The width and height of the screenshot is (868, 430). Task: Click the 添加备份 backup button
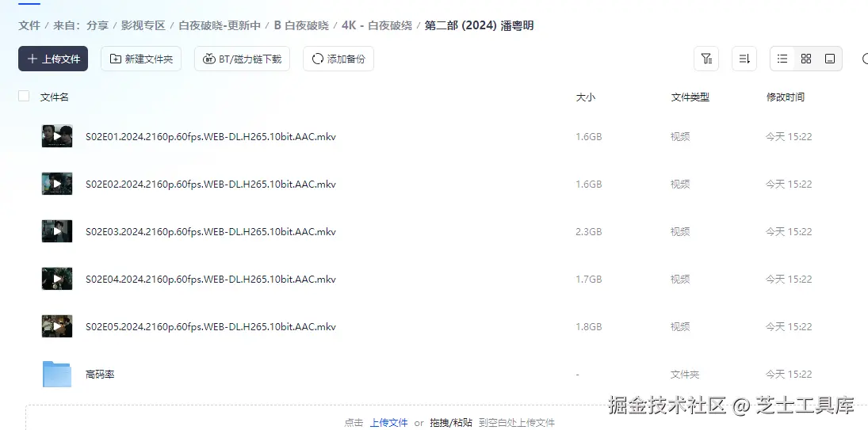(338, 59)
